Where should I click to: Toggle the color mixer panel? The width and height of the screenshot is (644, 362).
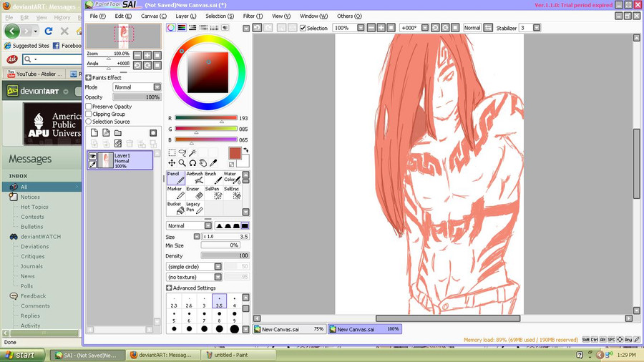203,27
